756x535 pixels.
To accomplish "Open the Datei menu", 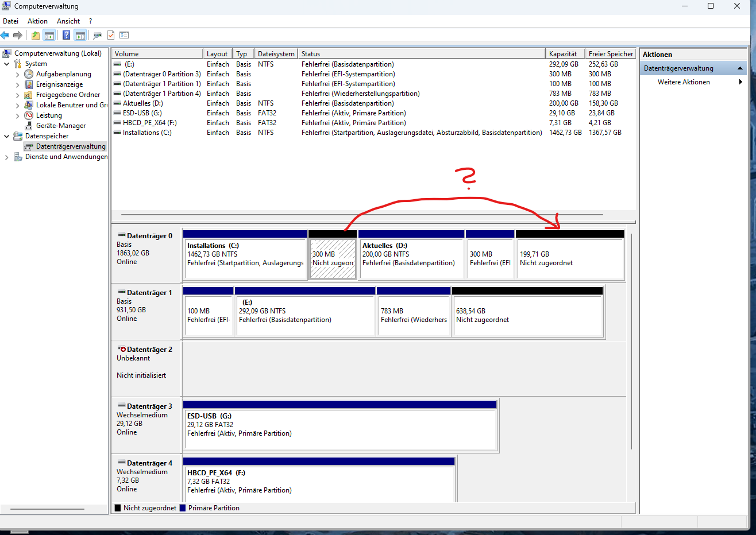I will coord(10,21).
